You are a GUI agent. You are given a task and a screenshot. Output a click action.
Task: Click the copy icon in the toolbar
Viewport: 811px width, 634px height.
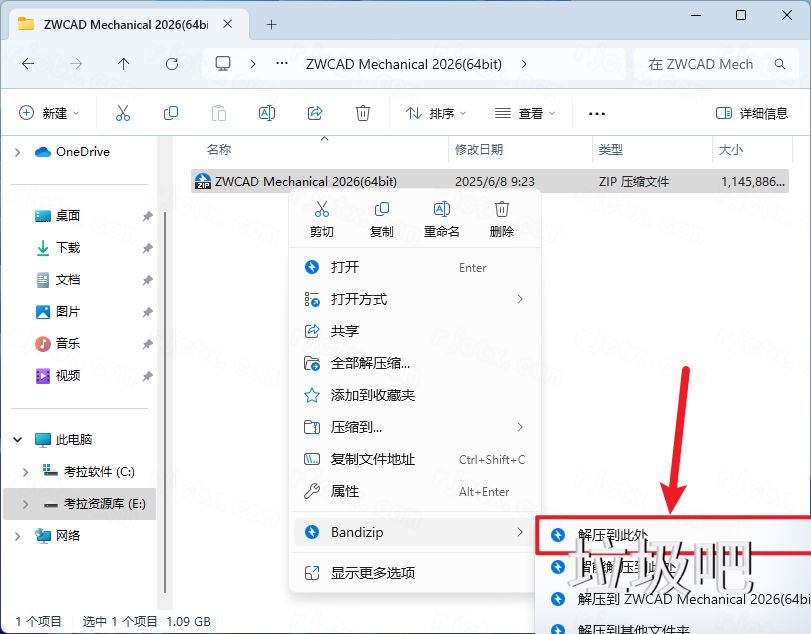pos(170,113)
